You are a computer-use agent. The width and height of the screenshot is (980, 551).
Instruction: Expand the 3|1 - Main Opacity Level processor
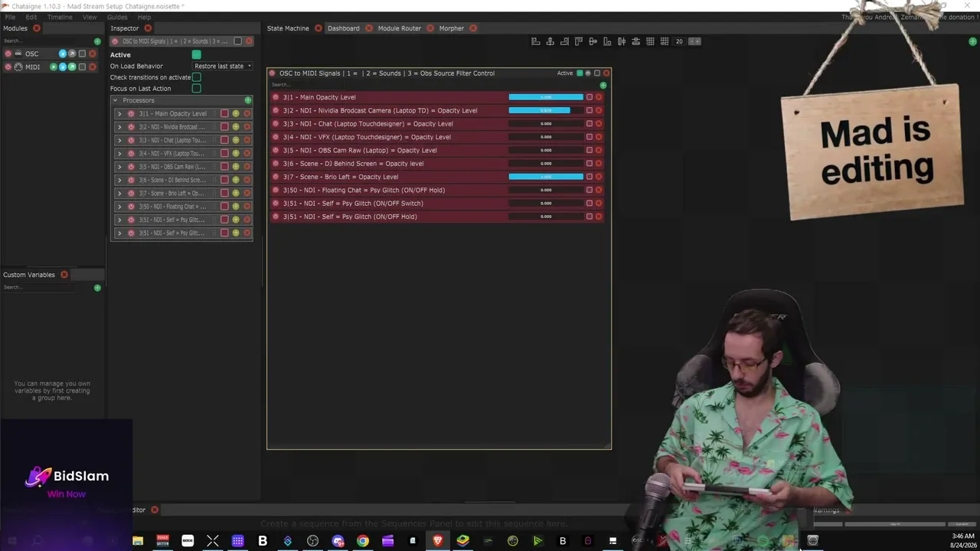point(119,114)
